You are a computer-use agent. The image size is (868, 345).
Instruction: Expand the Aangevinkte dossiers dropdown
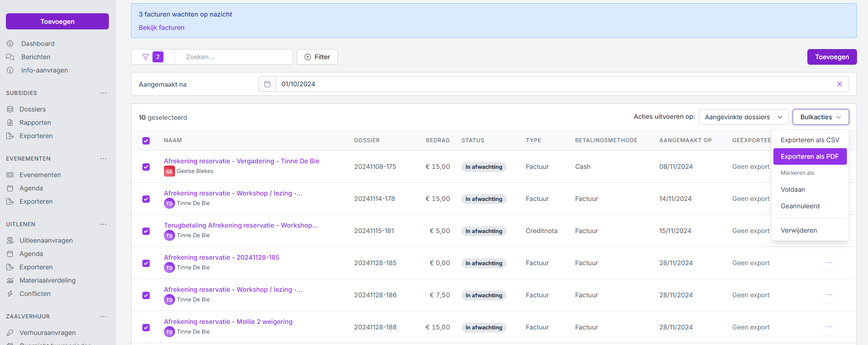pos(743,117)
